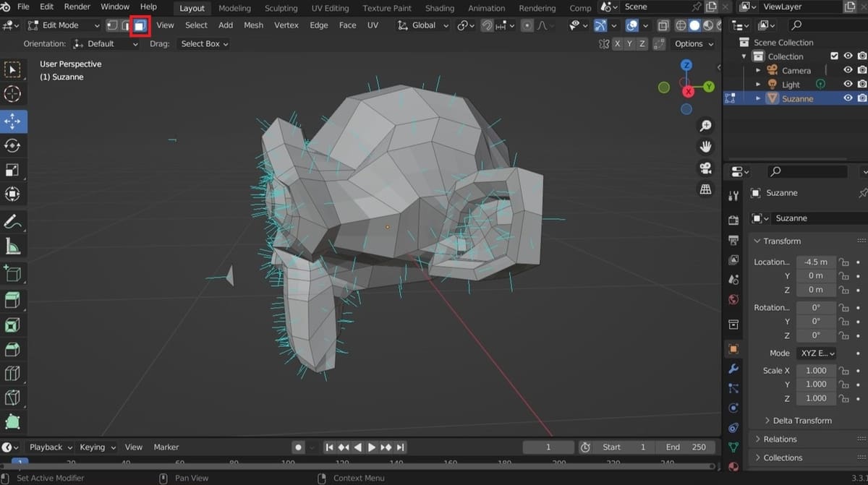Expand the Camera tree item
This screenshot has width=868, height=485.
pyautogui.click(x=758, y=70)
